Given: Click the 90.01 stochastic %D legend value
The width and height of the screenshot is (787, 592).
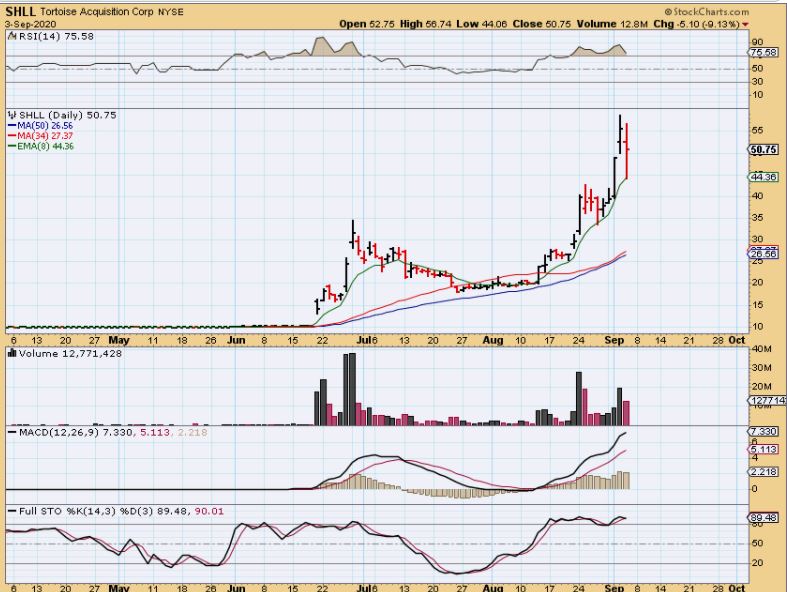Looking at the screenshot, I should pyautogui.click(x=209, y=511).
